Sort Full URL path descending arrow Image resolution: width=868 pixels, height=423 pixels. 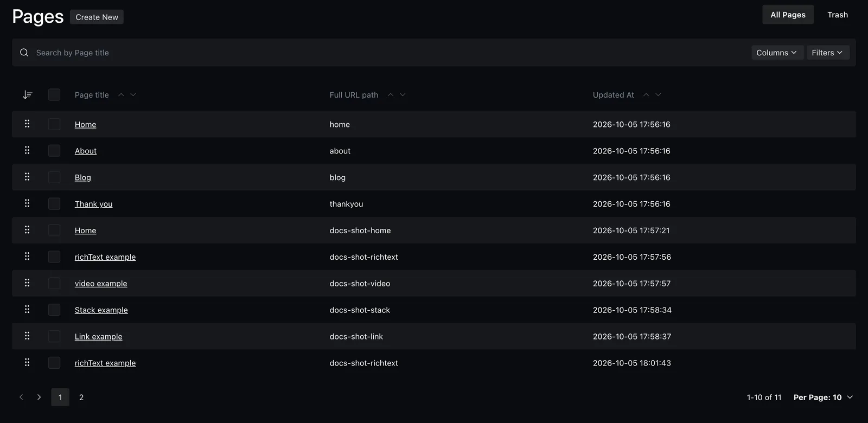point(403,95)
